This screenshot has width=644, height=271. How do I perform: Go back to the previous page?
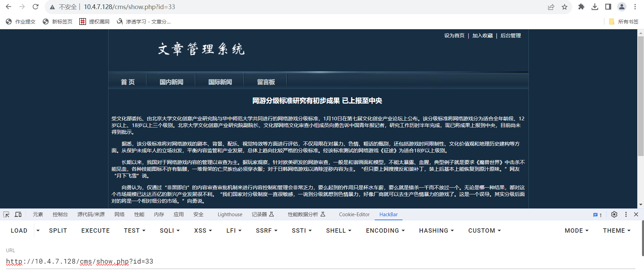[9, 7]
